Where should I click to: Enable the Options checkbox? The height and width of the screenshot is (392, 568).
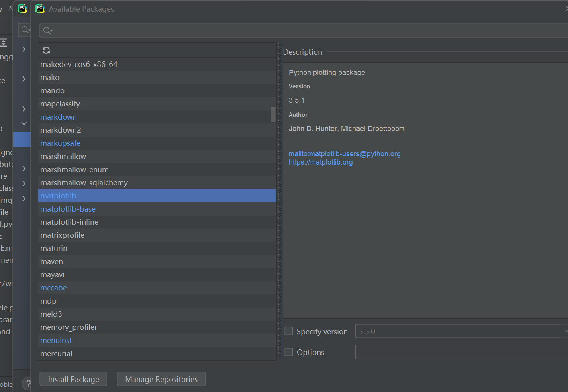pyautogui.click(x=289, y=352)
